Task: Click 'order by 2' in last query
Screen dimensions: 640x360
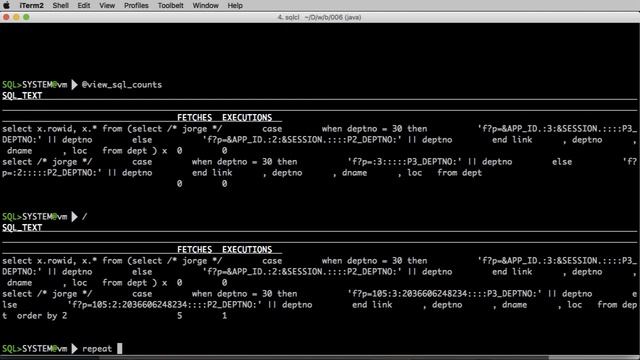Action: (42, 316)
